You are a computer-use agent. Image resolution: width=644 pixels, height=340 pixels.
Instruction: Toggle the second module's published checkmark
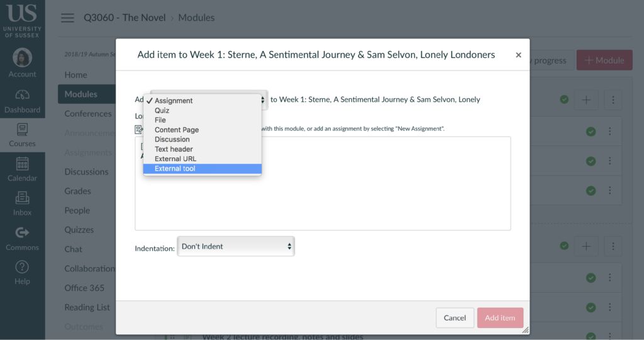click(x=564, y=246)
